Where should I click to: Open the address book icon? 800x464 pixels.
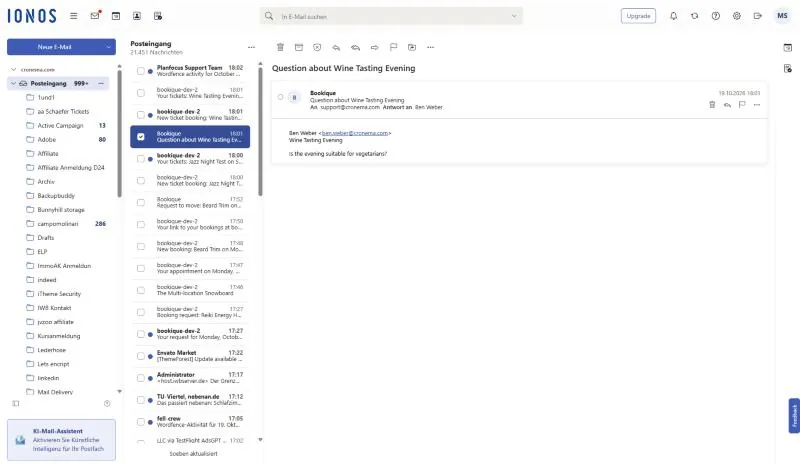tap(137, 16)
